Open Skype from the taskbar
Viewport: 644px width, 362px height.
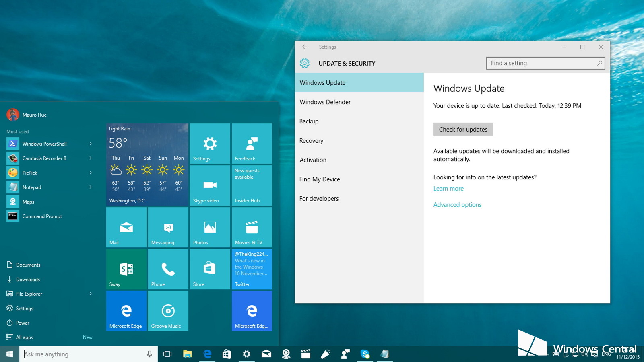click(x=365, y=354)
